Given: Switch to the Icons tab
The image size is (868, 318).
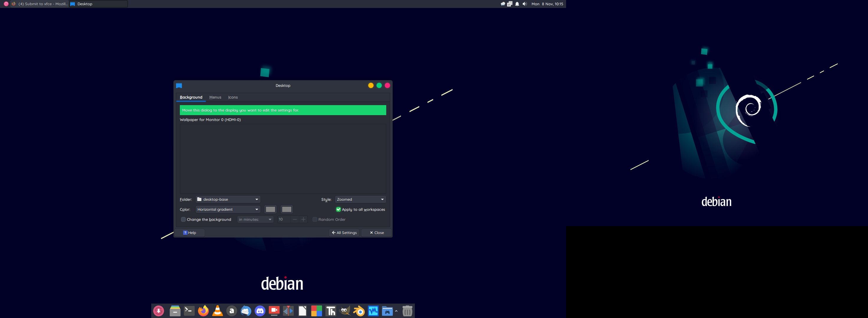Looking at the screenshot, I should click(x=233, y=97).
